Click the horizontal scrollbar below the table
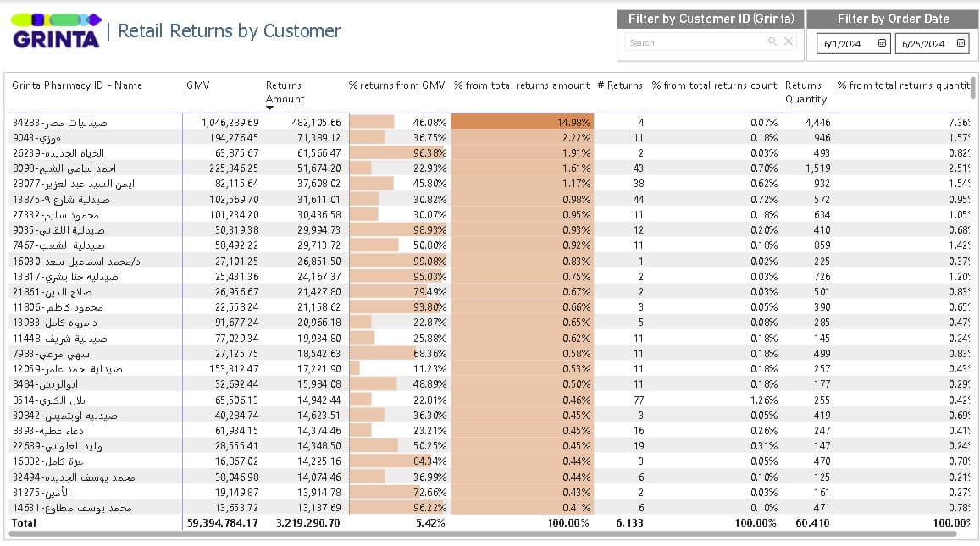The image size is (980, 546). pos(483,534)
